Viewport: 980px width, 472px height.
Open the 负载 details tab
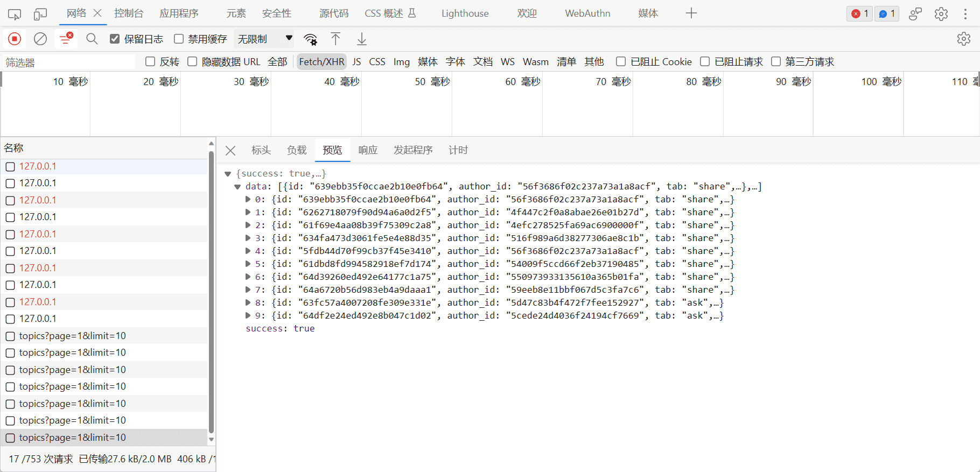click(x=297, y=150)
